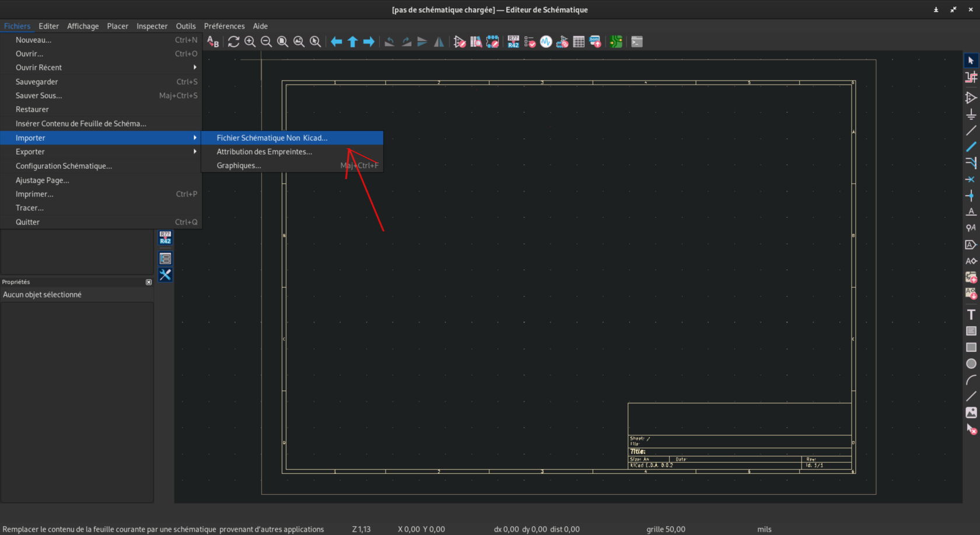Select add global label tool
This screenshot has width=980, height=535.
click(971, 245)
